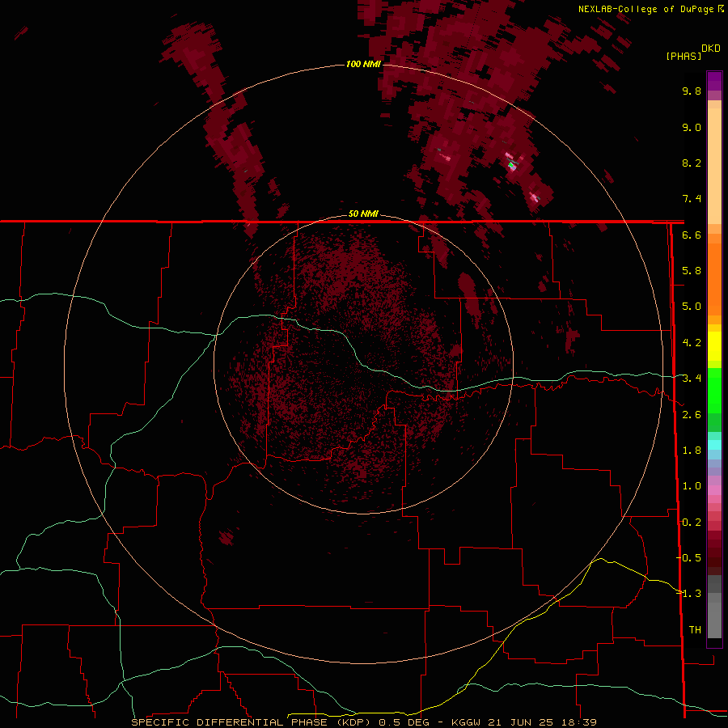The image size is (728, 728).
Task: Click the -1.3 scale value
Action: [689, 594]
